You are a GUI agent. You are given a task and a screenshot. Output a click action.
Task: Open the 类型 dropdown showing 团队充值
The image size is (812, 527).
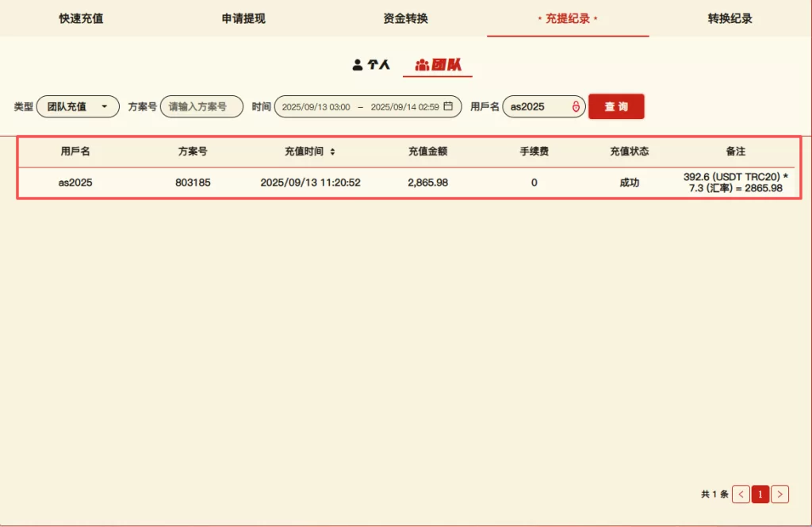tap(77, 106)
